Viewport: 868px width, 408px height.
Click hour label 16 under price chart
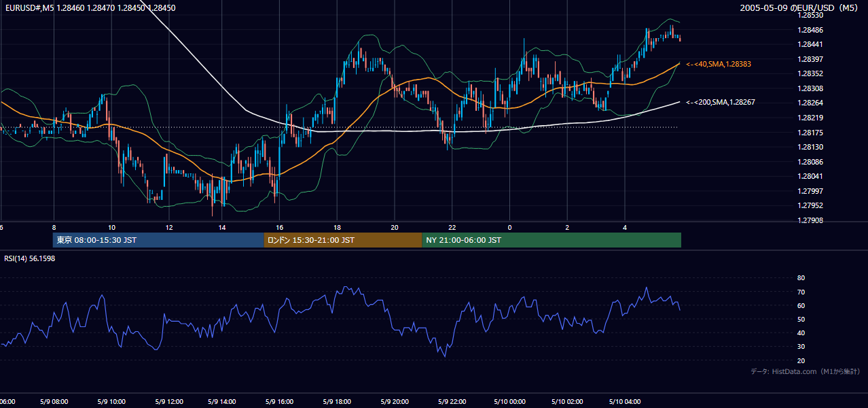pyautogui.click(x=280, y=227)
